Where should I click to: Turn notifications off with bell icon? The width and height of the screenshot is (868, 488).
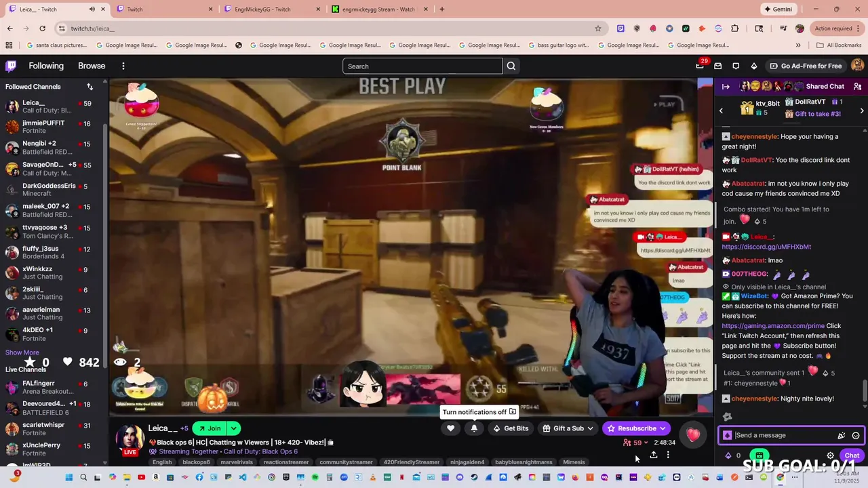[474, 428]
